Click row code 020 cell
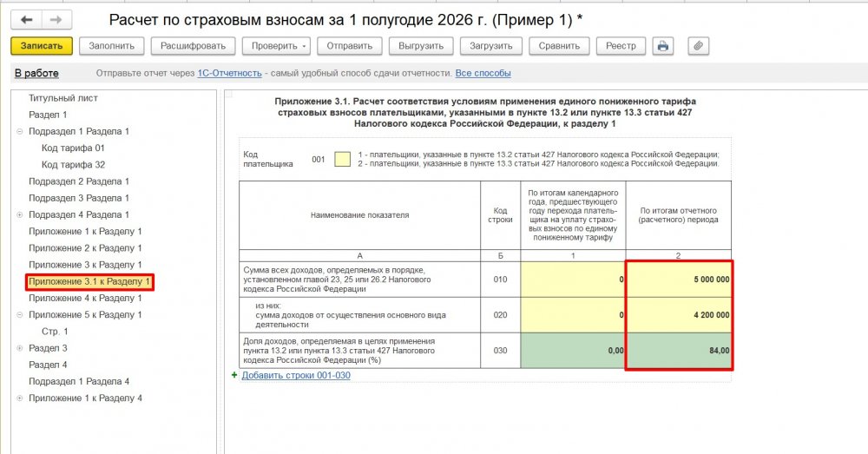Image resolution: width=868 pixels, height=454 pixels. click(x=501, y=314)
